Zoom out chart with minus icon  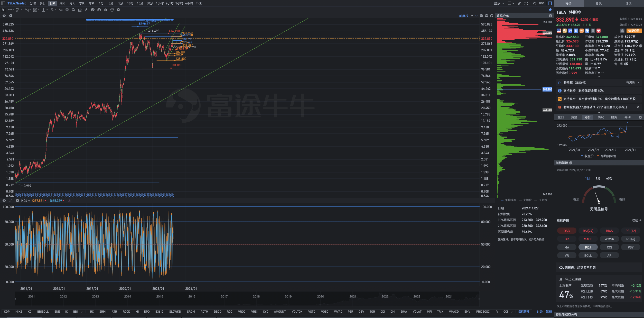click(487, 16)
